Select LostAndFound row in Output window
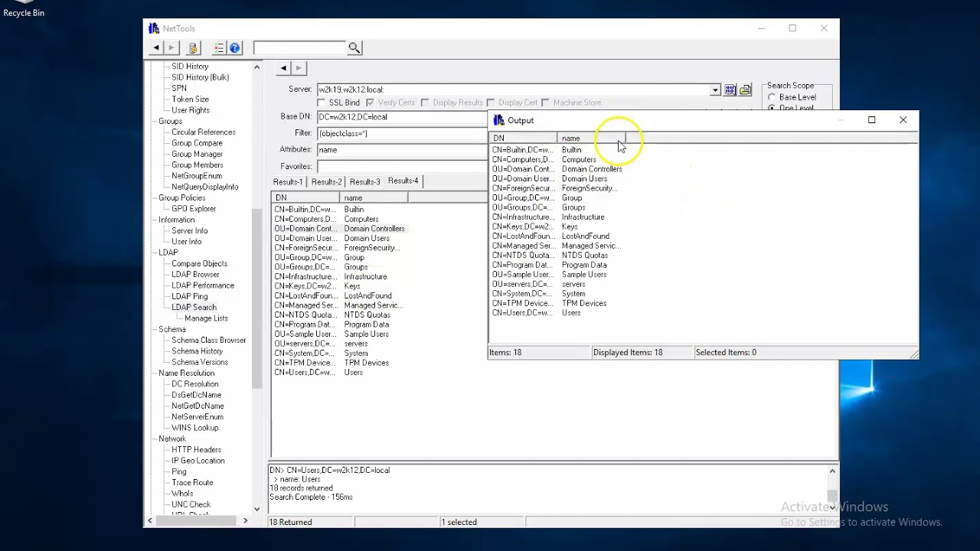This screenshot has height=551, width=980. [557, 236]
